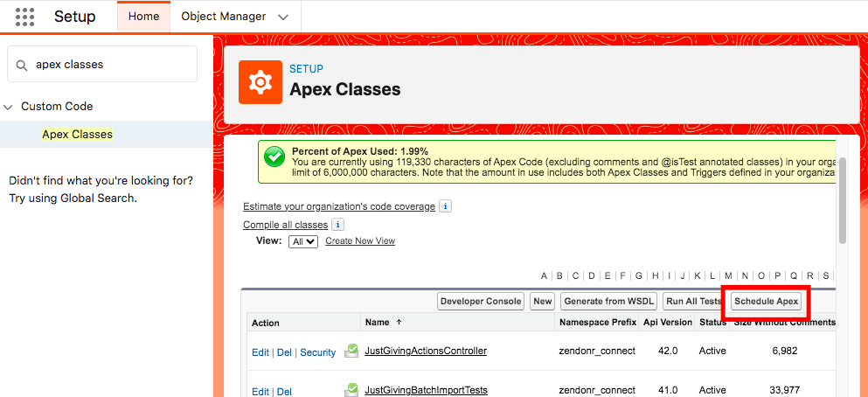Image resolution: width=868 pixels, height=397 pixels.
Task: Filter the list by letter R
Action: coord(810,275)
